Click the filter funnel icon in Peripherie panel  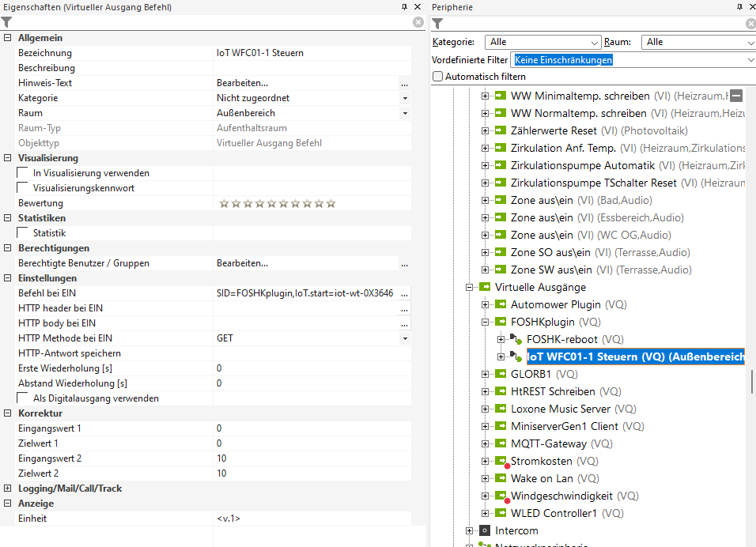click(437, 23)
